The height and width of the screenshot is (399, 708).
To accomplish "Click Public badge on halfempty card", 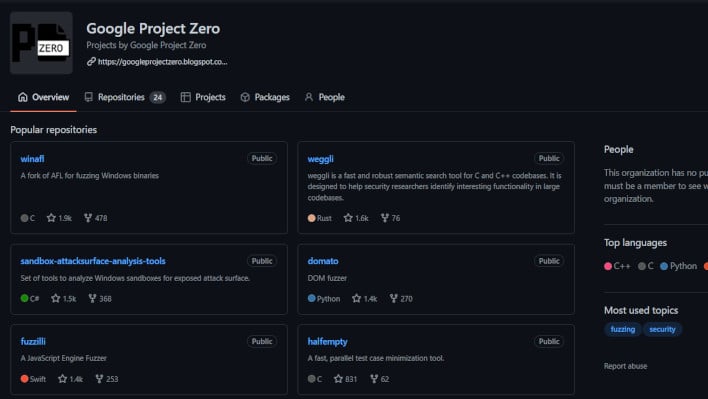I will (549, 341).
